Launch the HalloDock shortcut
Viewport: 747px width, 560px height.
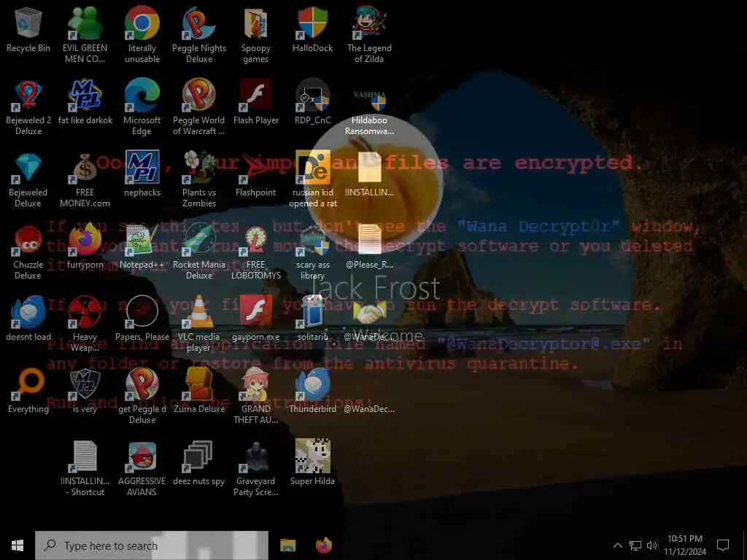point(312,30)
